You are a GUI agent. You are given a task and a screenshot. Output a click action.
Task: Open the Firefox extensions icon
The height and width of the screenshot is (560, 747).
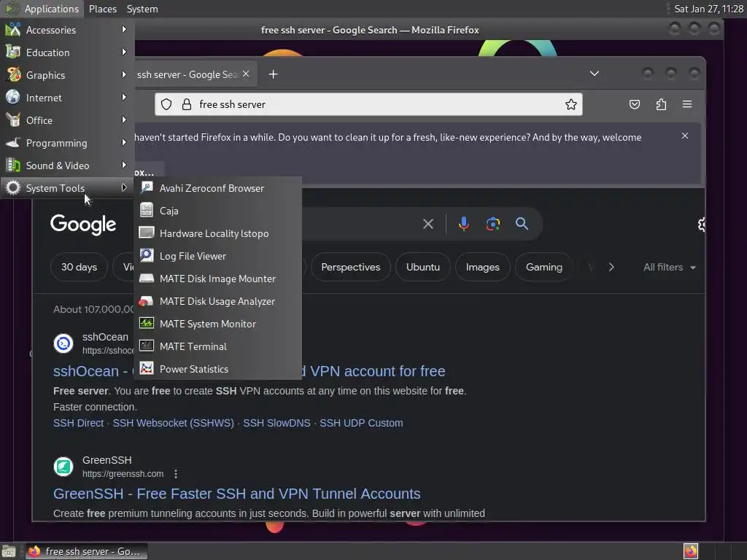pos(661,104)
